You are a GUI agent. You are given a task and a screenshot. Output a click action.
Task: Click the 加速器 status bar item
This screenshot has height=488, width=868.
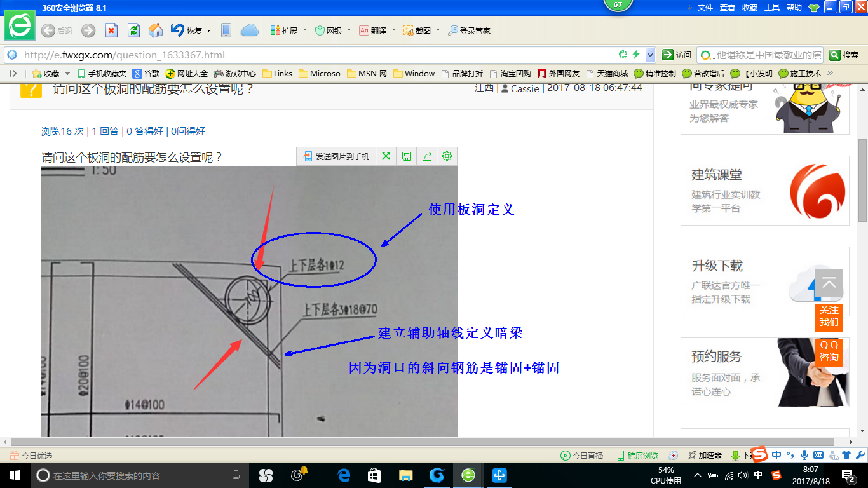point(705,456)
